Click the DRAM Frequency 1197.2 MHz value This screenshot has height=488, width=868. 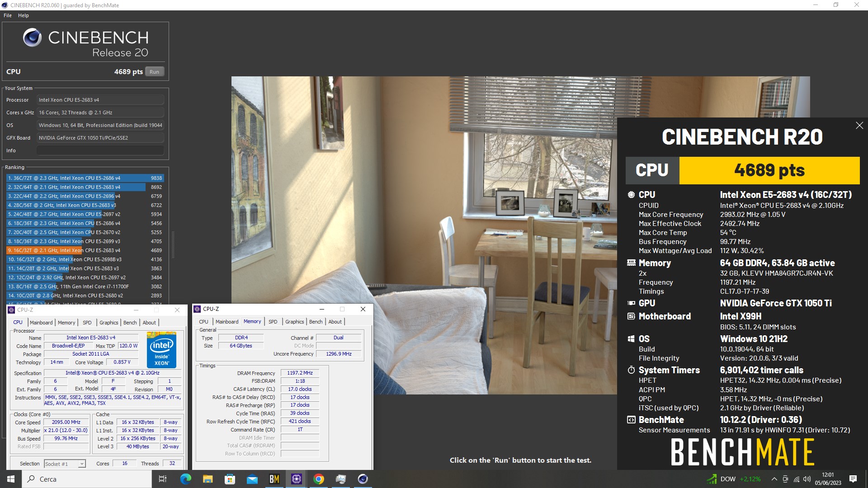click(x=300, y=373)
